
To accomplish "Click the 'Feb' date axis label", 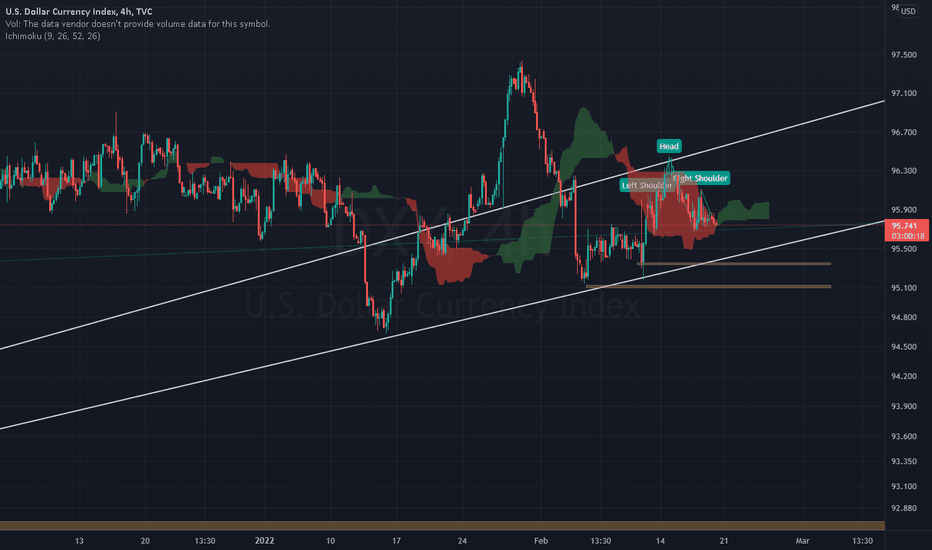I will point(540,540).
